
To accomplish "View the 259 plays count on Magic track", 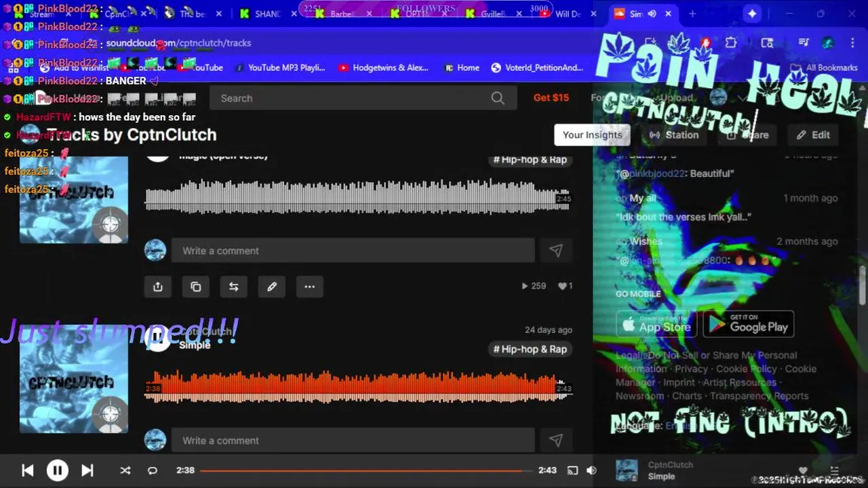I will click(x=534, y=286).
